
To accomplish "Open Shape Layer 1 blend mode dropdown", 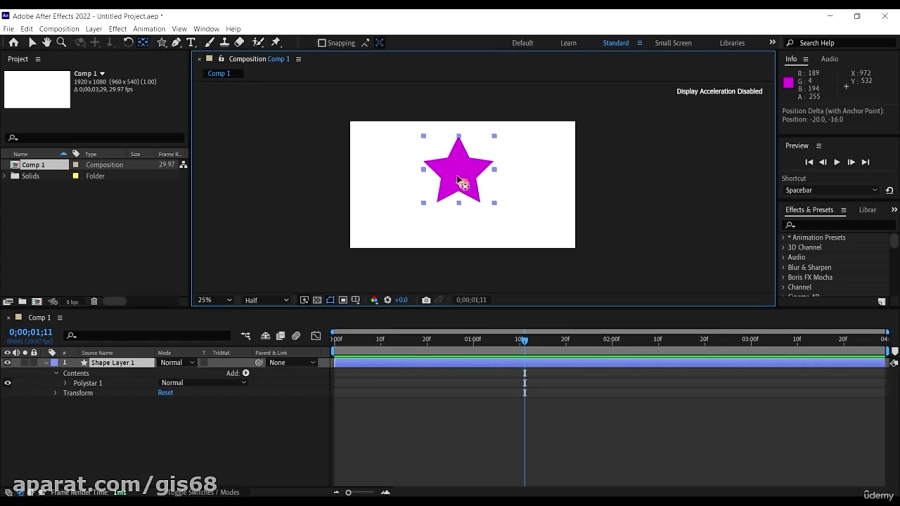I will (x=177, y=363).
